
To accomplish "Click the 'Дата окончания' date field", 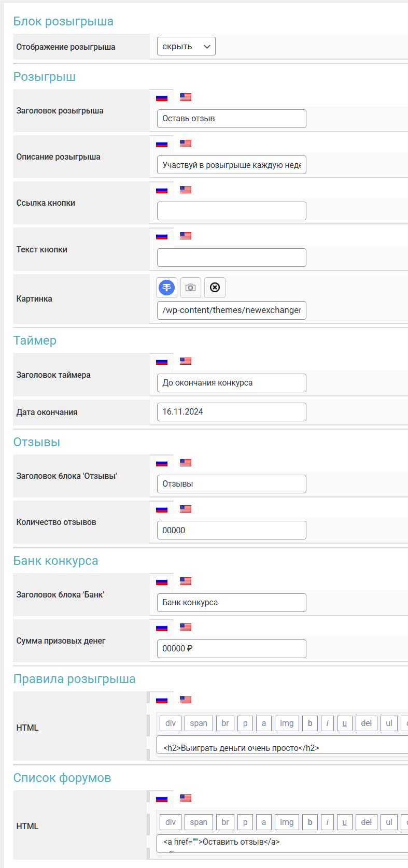I will click(231, 412).
